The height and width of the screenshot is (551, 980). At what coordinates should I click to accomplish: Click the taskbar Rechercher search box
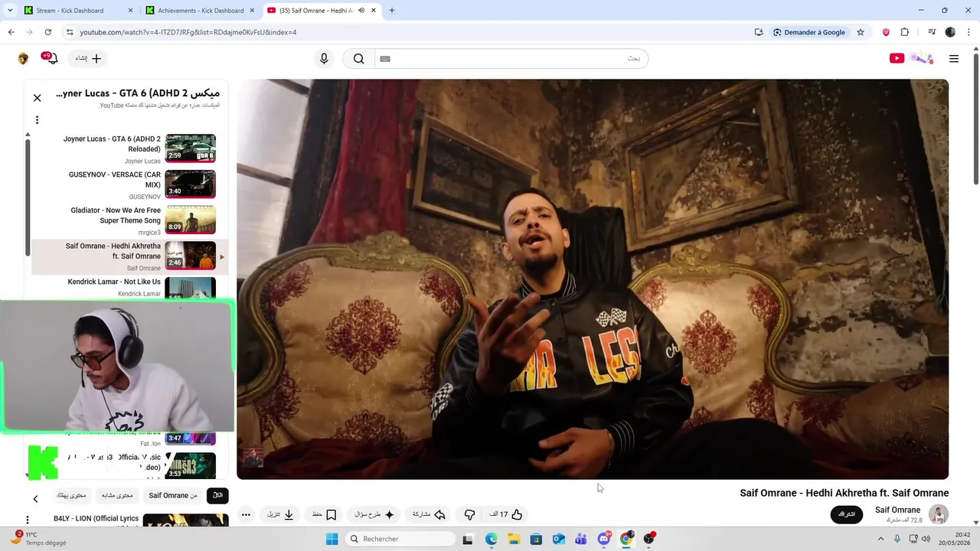399,539
